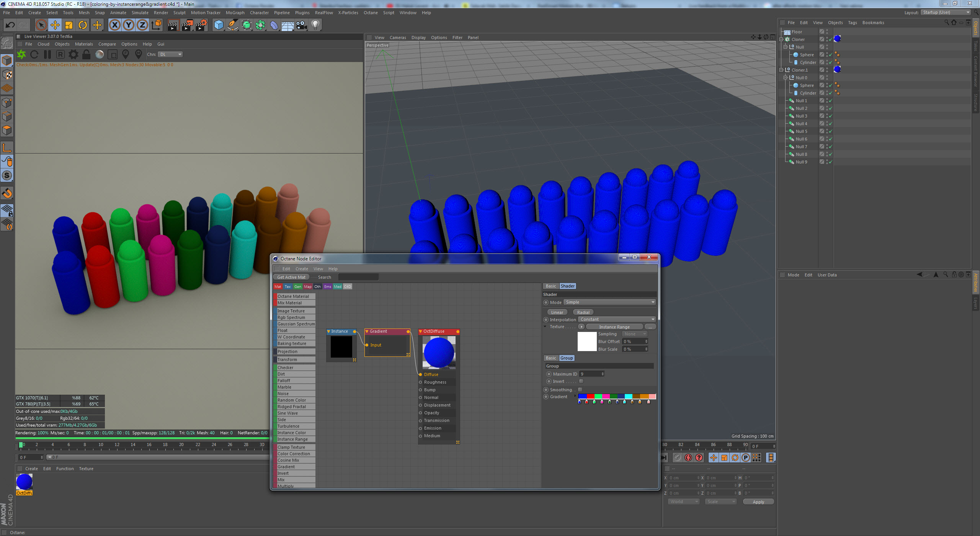Select the Rotate tool in top toolbar
This screenshot has width=980, height=536.
(x=83, y=25)
